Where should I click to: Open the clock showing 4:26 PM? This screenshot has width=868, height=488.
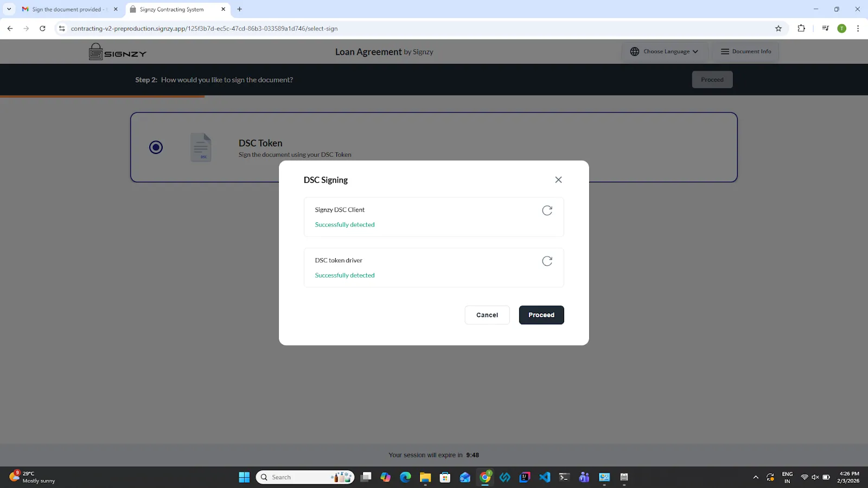(x=848, y=477)
